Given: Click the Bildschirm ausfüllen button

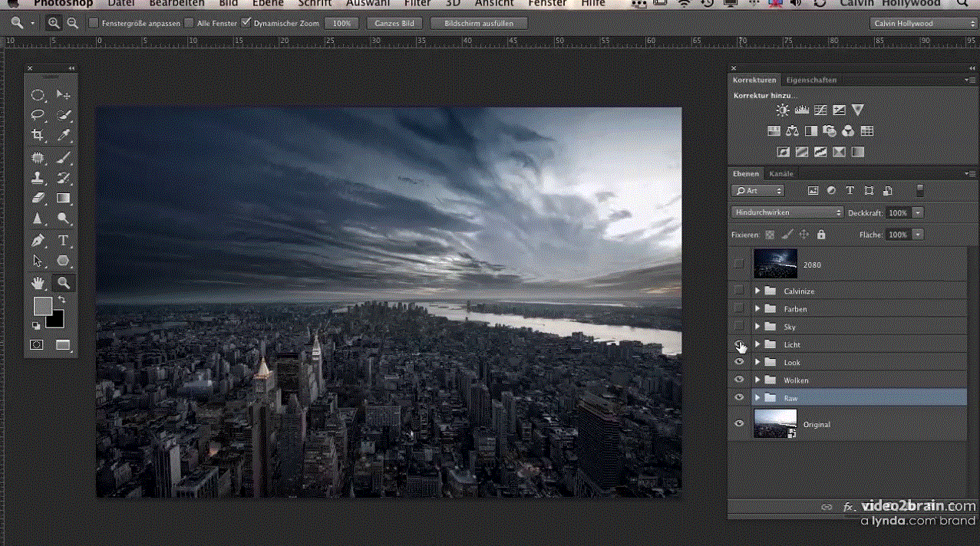Looking at the screenshot, I should (478, 23).
